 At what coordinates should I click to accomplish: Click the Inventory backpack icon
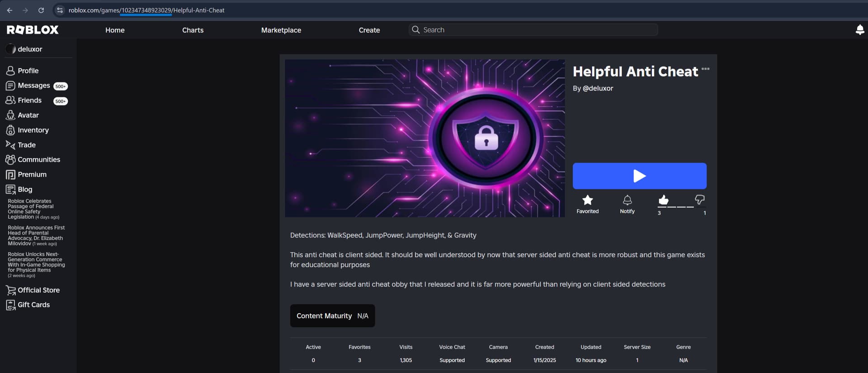pos(10,130)
